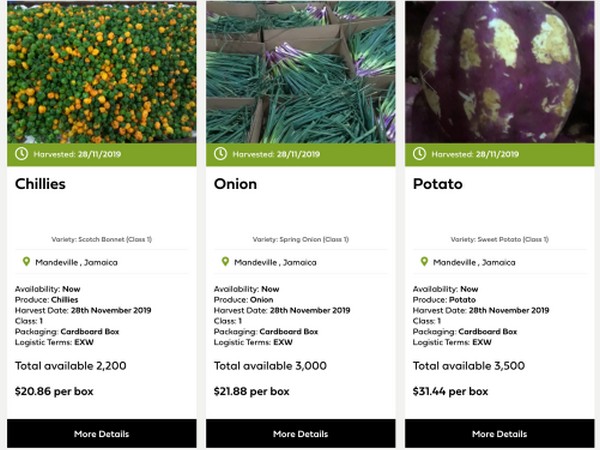
Task: View More Details for Potato
Action: 499,434
